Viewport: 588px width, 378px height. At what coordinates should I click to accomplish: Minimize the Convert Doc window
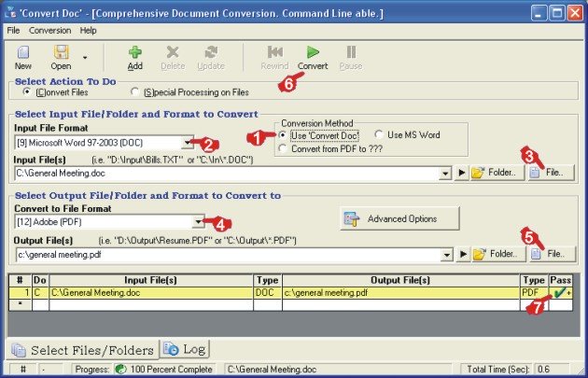coord(539,13)
